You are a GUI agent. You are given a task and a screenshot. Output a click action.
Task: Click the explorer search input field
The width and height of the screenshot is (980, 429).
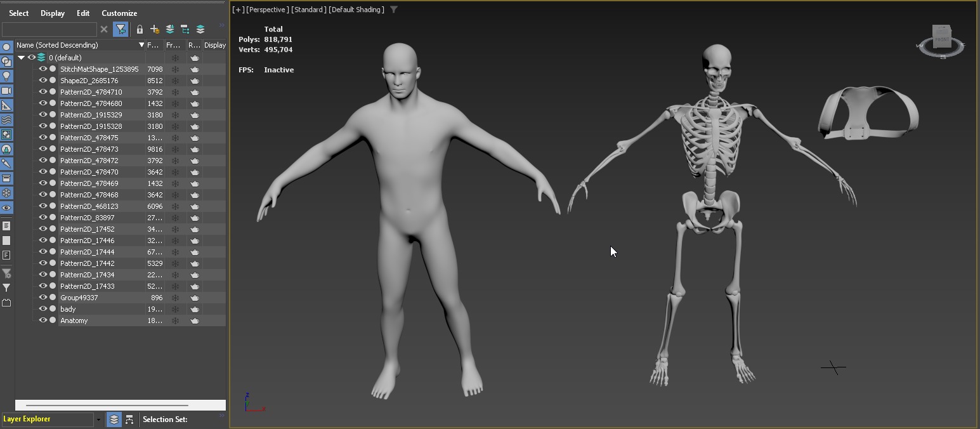[49, 29]
